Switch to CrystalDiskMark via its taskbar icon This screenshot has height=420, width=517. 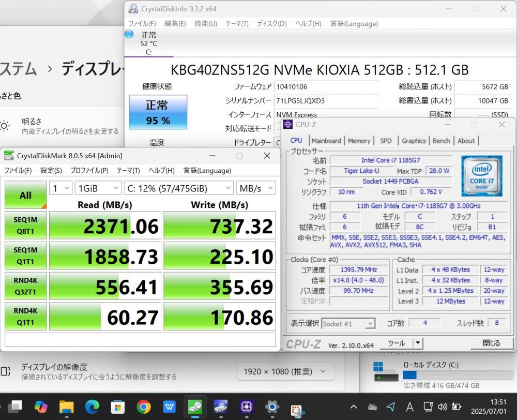195,407
